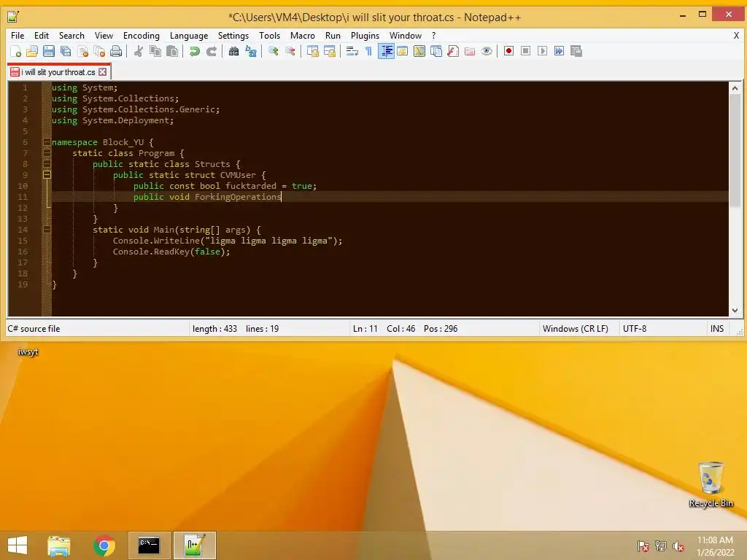Image resolution: width=747 pixels, height=560 pixels.
Task: Open the ? help menu
Action: pos(433,36)
